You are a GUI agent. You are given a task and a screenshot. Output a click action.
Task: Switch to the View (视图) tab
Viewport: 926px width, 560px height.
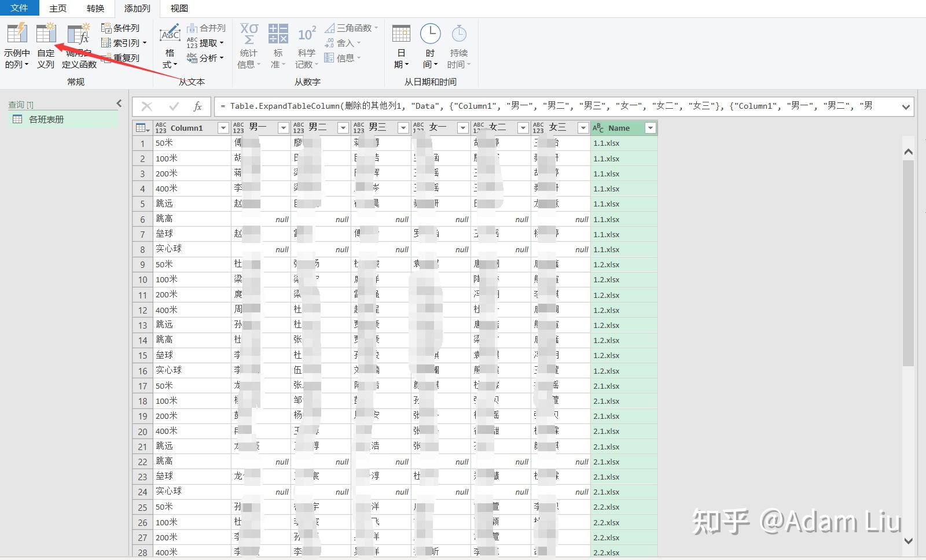(179, 8)
